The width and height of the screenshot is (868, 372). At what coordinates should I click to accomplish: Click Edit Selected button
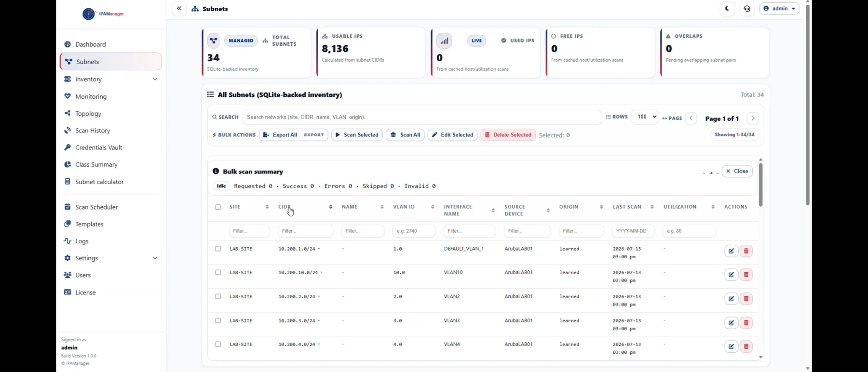pyautogui.click(x=452, y=135)
